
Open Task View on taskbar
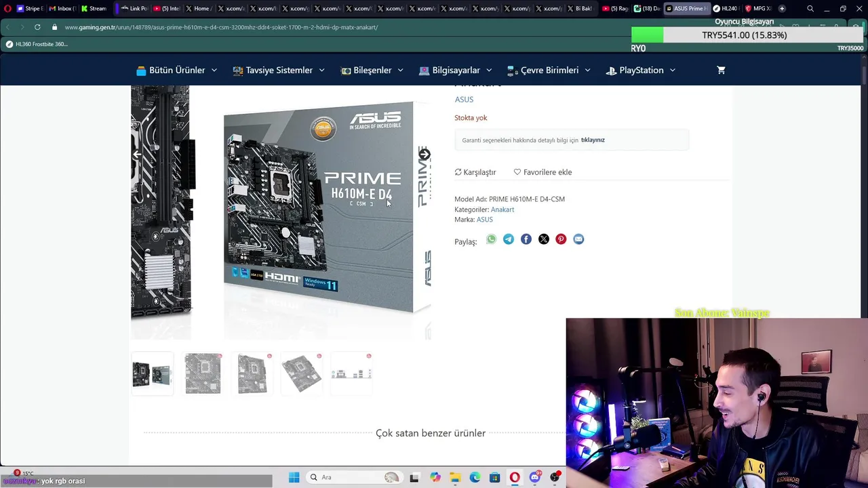tap(414, 477)
